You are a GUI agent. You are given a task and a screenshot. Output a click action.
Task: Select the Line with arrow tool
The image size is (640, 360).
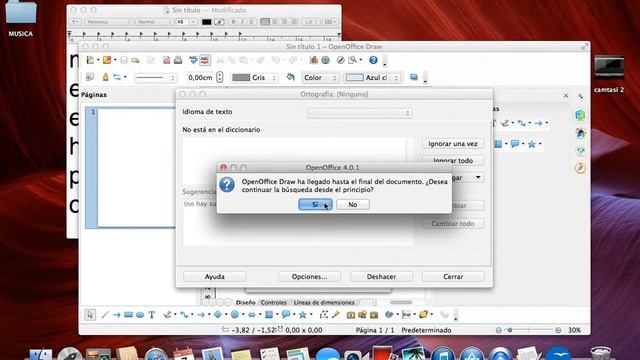point(117,315)
